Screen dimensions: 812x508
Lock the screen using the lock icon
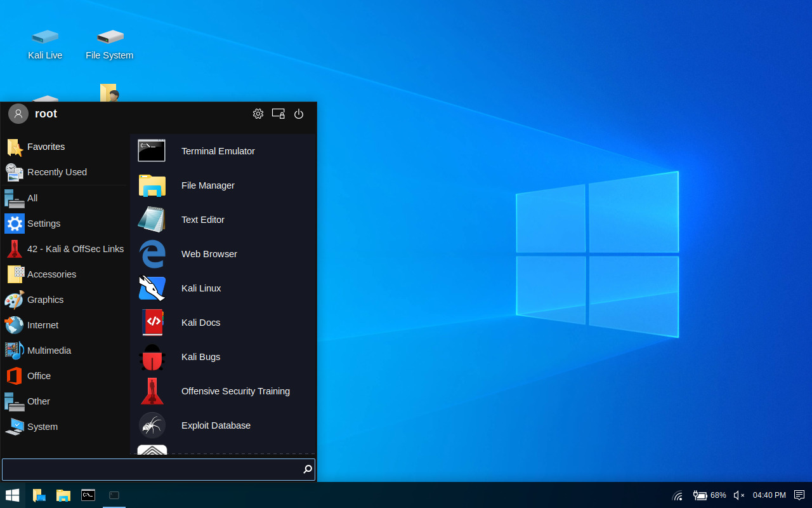coord(278,114)
